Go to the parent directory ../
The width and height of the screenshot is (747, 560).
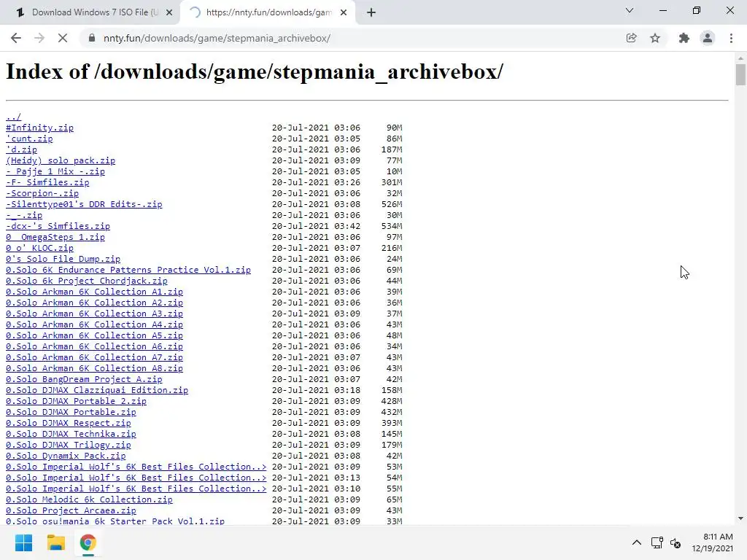13,117
